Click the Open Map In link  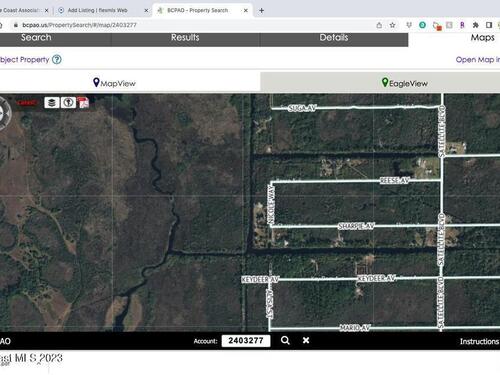tap(478, 60)
